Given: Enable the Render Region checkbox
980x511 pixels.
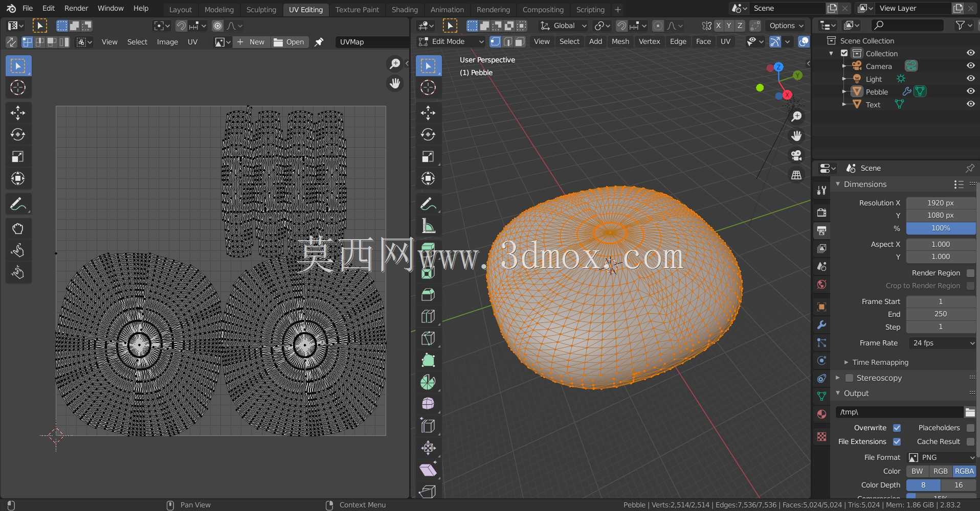Looking at the screenshot, I should pos(970,273).
